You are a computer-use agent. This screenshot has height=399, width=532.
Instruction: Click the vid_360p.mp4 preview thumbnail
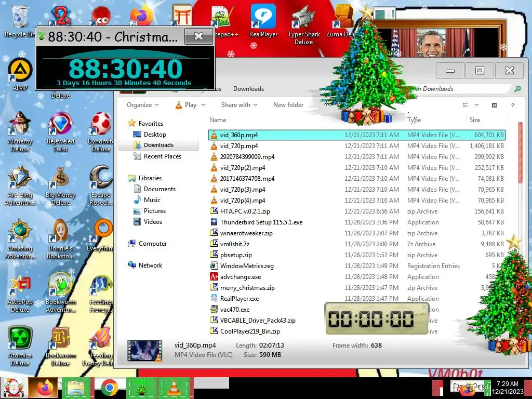tap(144, 351)
